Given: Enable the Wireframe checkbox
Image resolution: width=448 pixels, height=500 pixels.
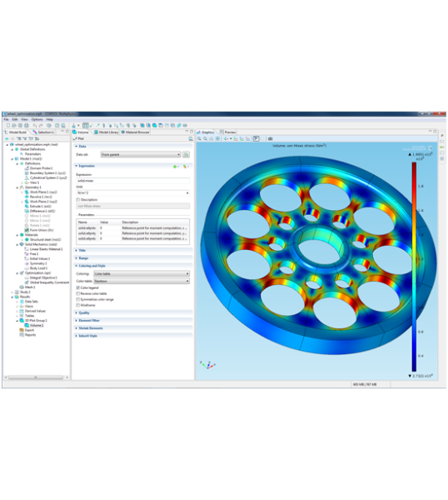Looking at the screenshot, I should [x=78, y=305].
